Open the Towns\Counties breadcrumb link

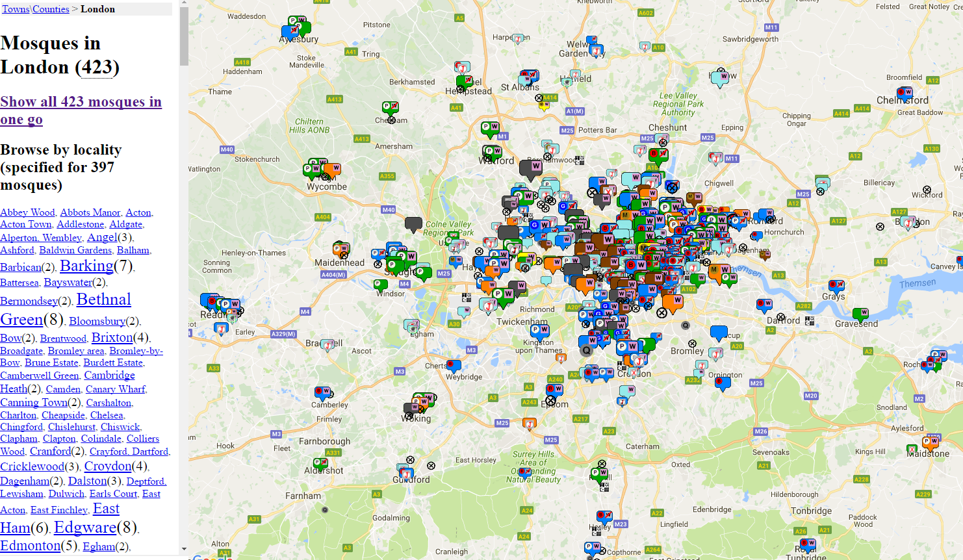tap(35, 9)
